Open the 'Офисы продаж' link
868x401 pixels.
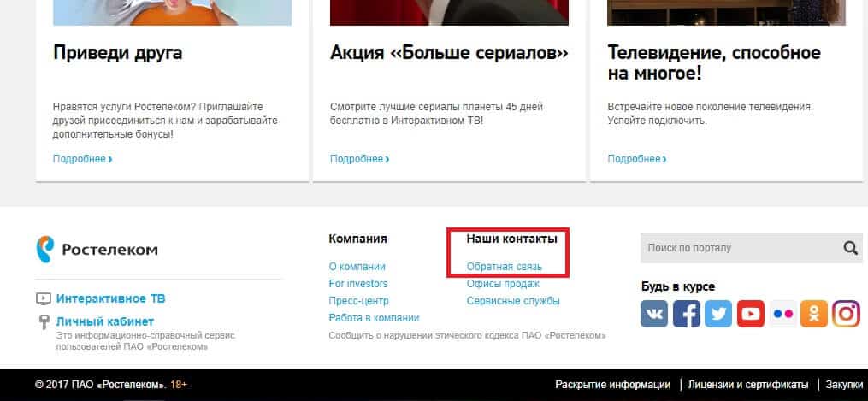(503, 284)
